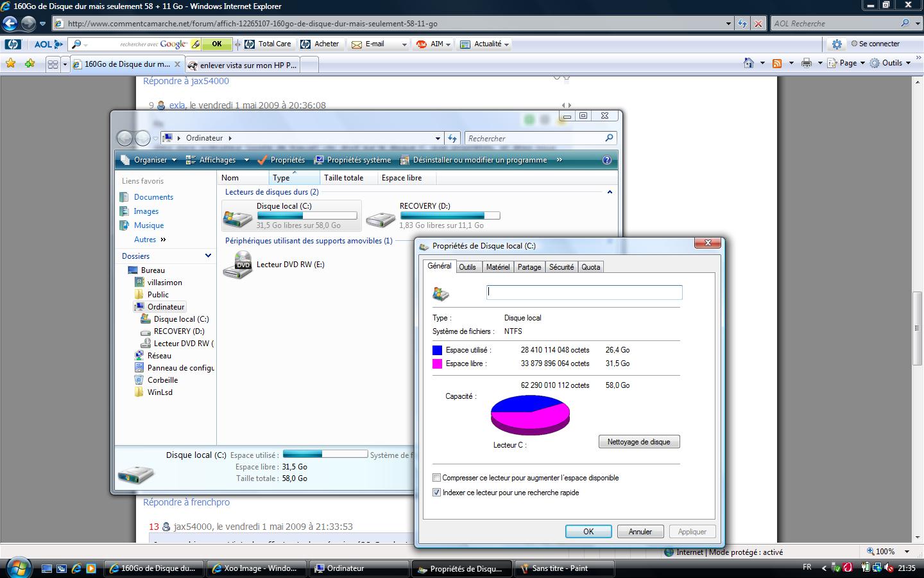Click the Explorer help question mark icon

tap(607, 160)
